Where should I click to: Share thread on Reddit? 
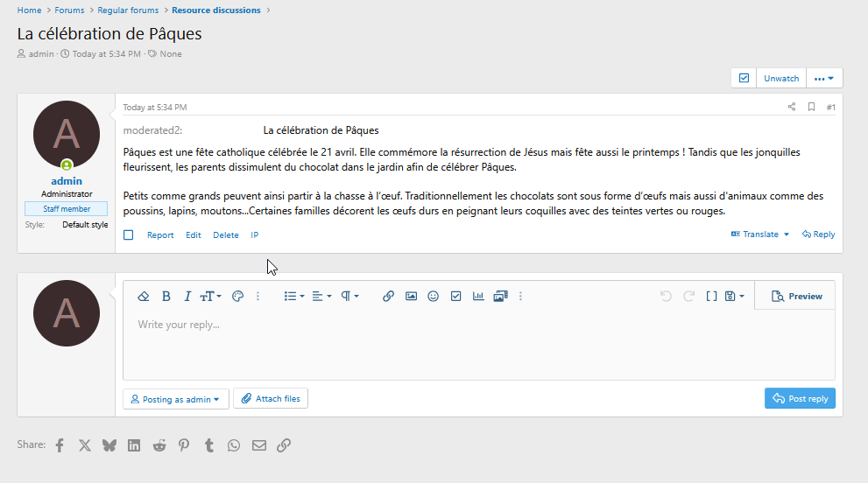click(159, 445)
